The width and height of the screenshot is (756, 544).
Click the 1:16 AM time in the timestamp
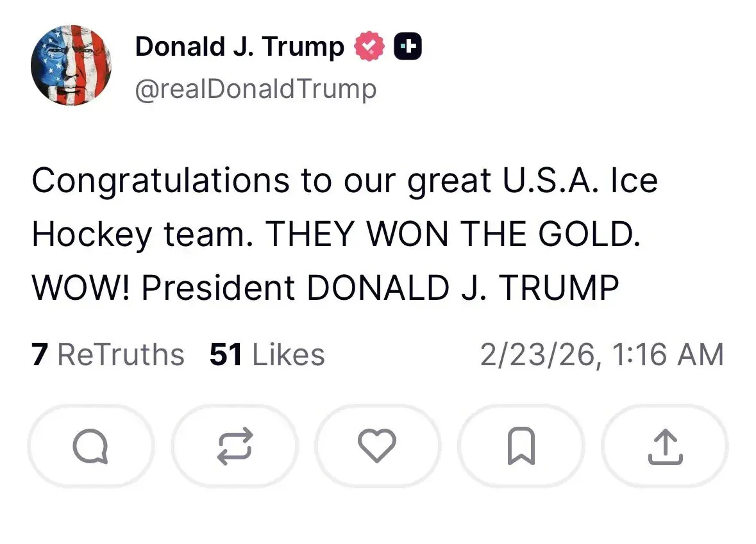pyautogui.click(x=668, y=355)
